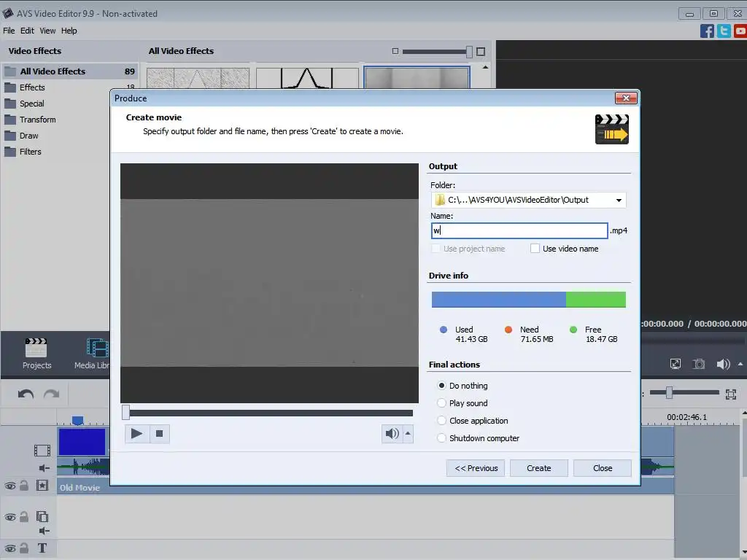Select the Do nothing radio button
Viewport: 747px width, 560px height.
click(441, 386)
